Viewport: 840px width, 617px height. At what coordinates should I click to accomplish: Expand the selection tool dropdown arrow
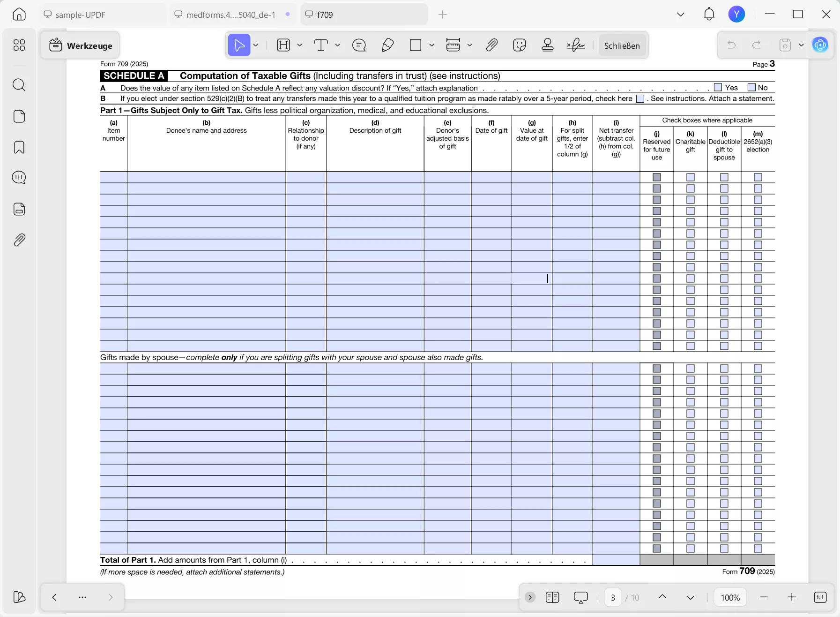[x=256, y=45]
